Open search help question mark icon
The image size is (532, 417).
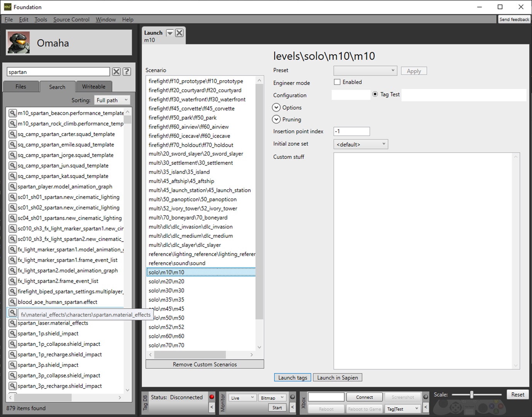coord(127,71)
